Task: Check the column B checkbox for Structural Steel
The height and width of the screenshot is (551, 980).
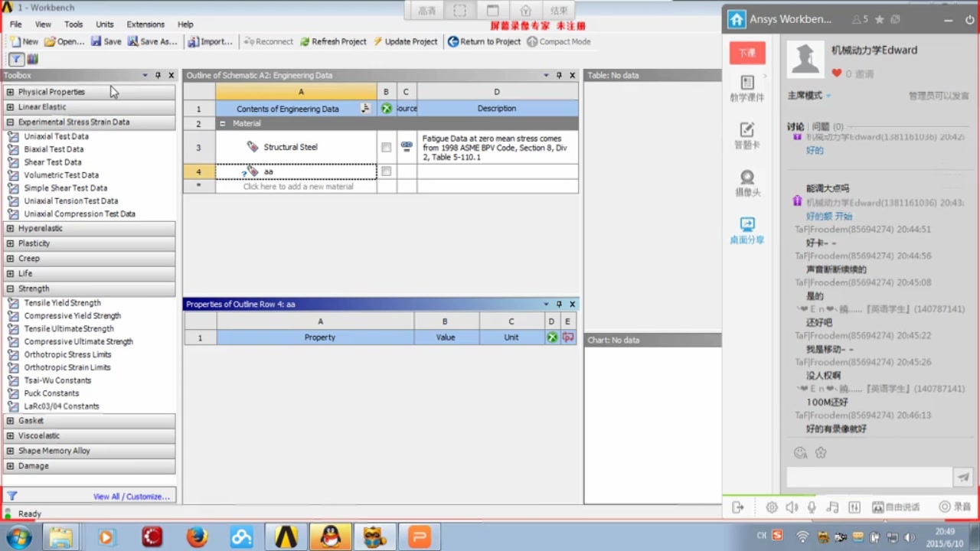Action: click(385, 147)
